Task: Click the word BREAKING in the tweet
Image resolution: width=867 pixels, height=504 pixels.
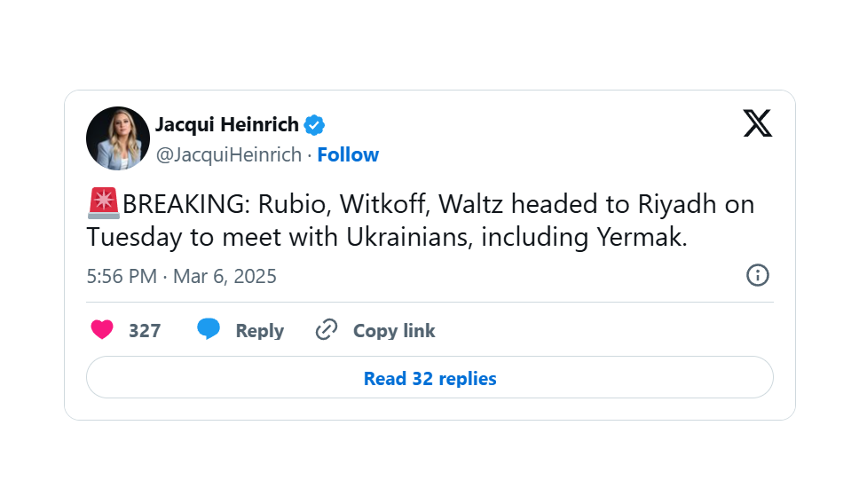Action: click(x=185, y=205)
